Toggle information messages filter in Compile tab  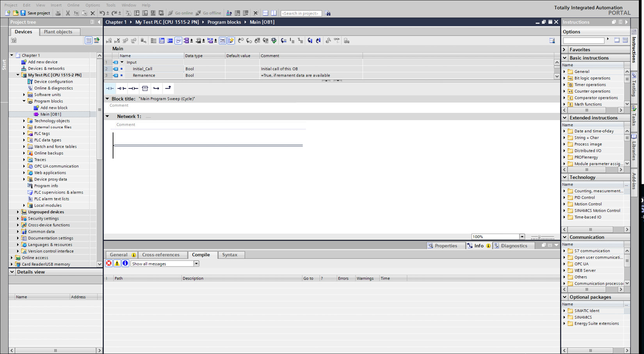coord(125,263)
